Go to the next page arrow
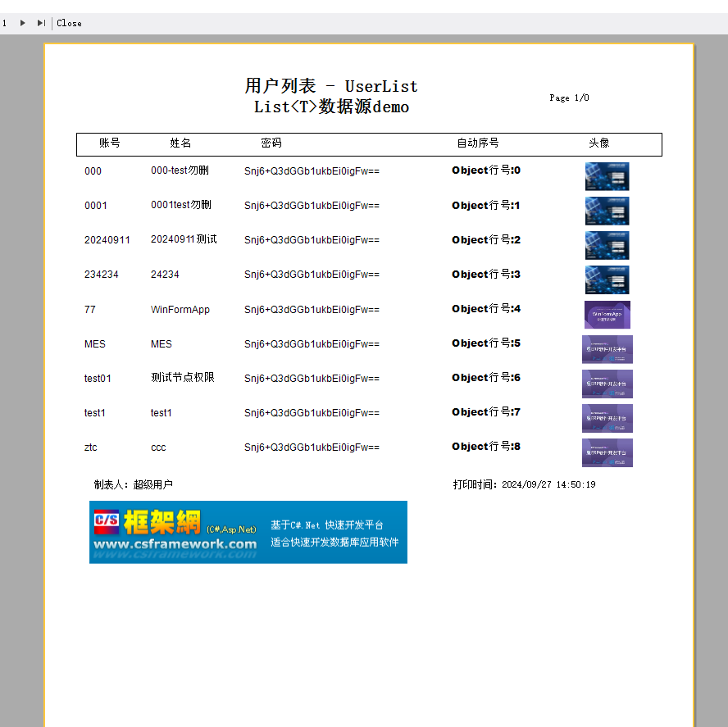728x727 pixels. pos(22,23)
